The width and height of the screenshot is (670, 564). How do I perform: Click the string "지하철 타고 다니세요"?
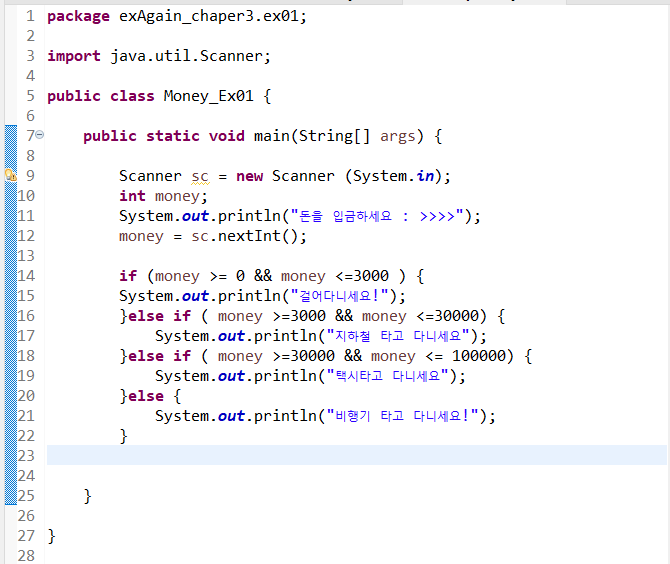pyautogui.click(x=398, y=336)
